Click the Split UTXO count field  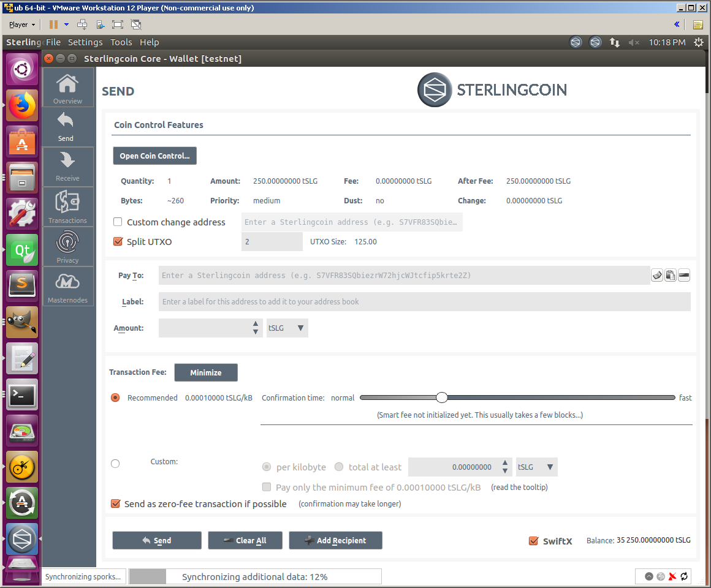[x=272, y=241]
